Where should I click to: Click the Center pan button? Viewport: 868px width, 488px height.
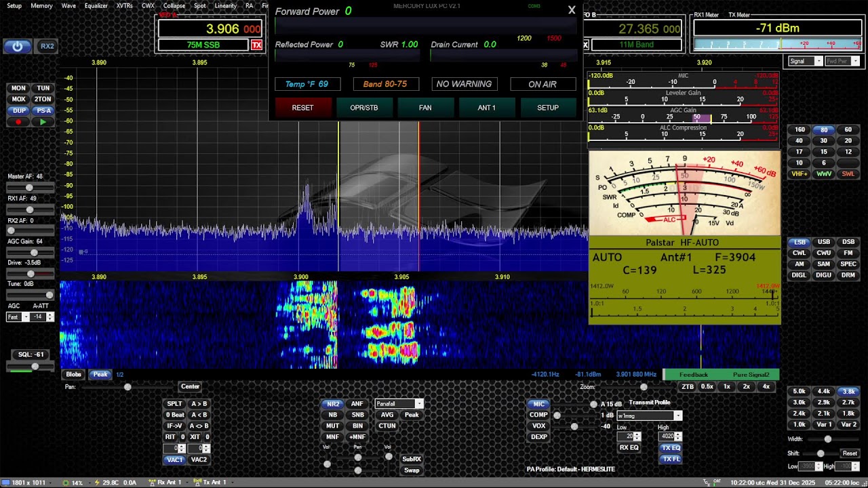[x=190, y=386]
